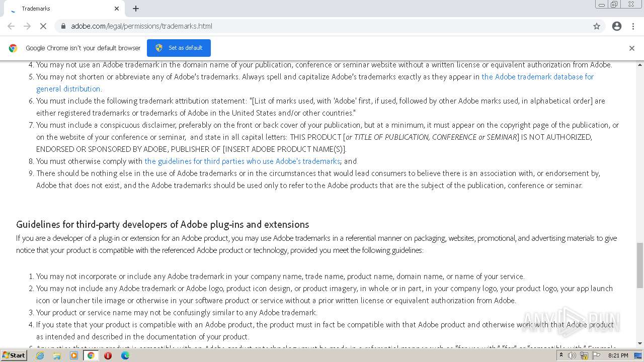Stop loading the page

43,26
